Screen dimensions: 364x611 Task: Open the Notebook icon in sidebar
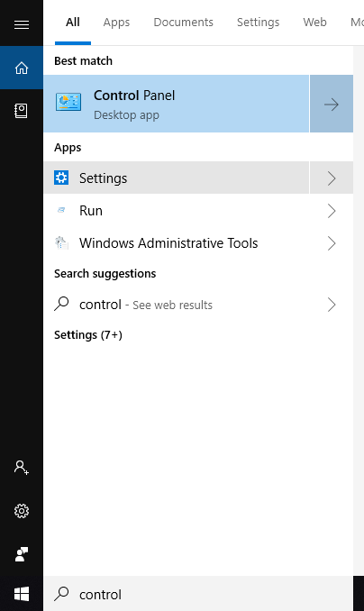pyautogui.click(x=22, y=111)
